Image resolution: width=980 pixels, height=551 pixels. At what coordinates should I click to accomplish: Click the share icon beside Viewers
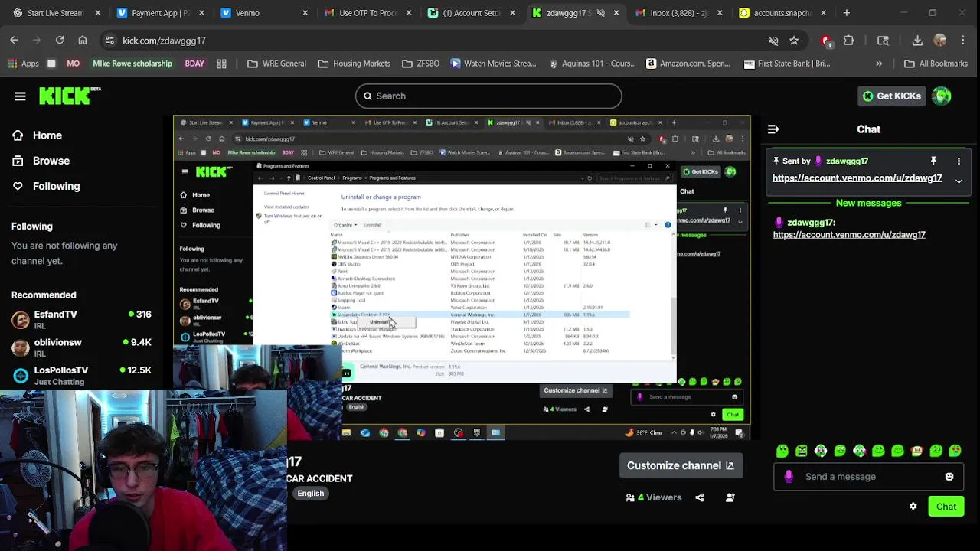click(699, 497)
